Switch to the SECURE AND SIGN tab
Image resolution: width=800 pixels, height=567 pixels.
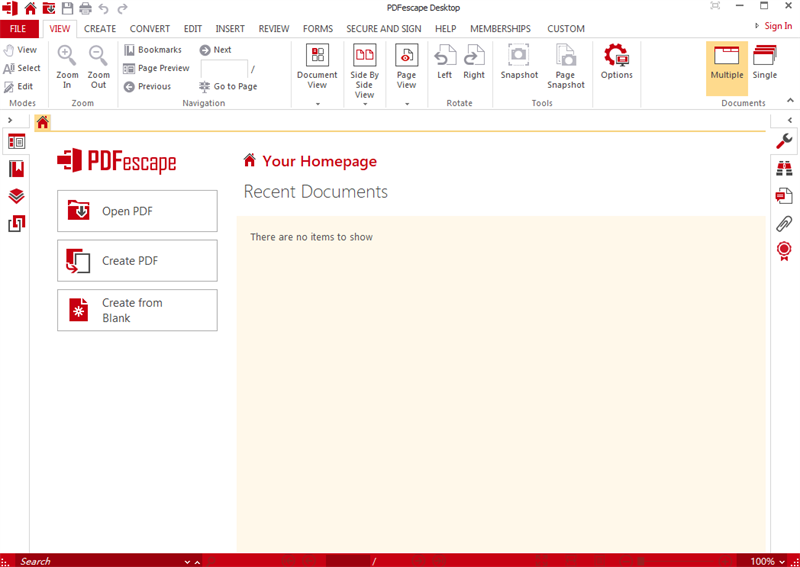[384, 29]
